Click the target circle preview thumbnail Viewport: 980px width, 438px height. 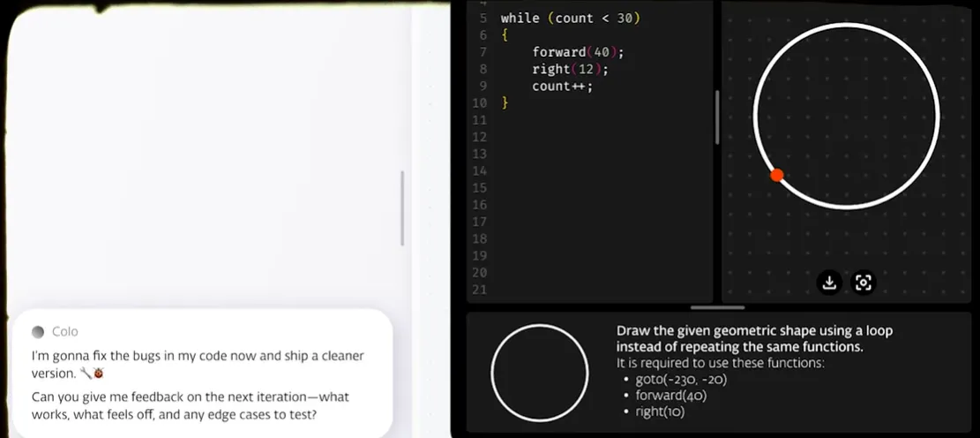[x=539, y=373]
